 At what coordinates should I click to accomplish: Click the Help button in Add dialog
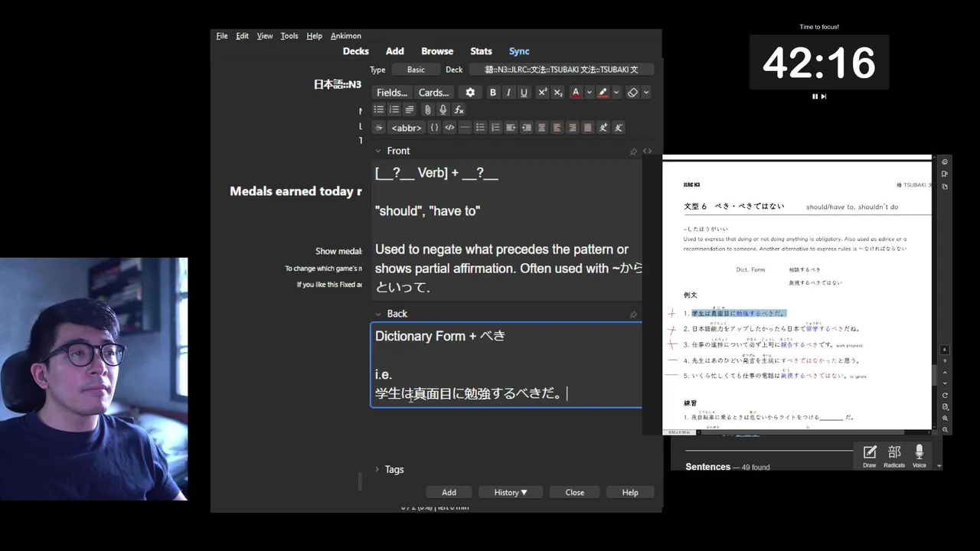point(630,492)
